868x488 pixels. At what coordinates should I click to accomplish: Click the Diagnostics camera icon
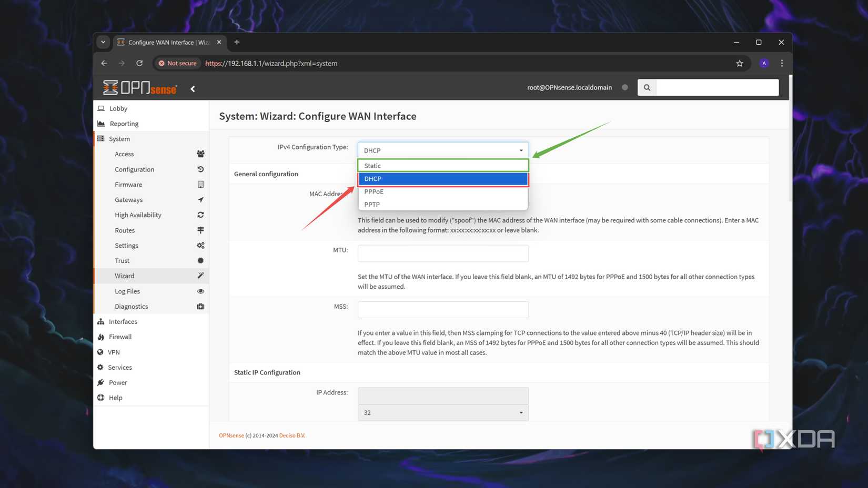coord(200,306)
